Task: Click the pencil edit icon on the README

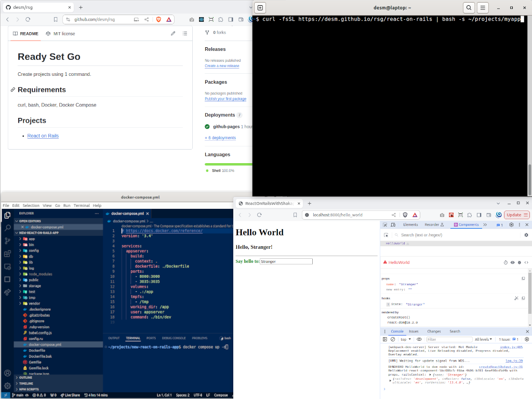Action: click(x=173, y=33)
